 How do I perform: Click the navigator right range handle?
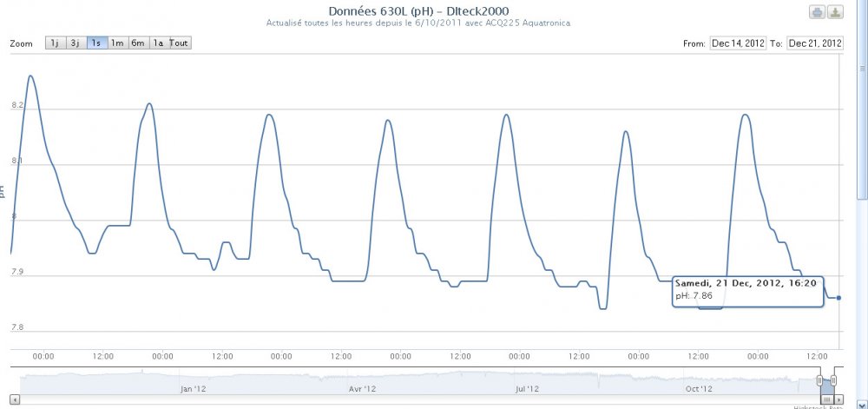point(834,380)
